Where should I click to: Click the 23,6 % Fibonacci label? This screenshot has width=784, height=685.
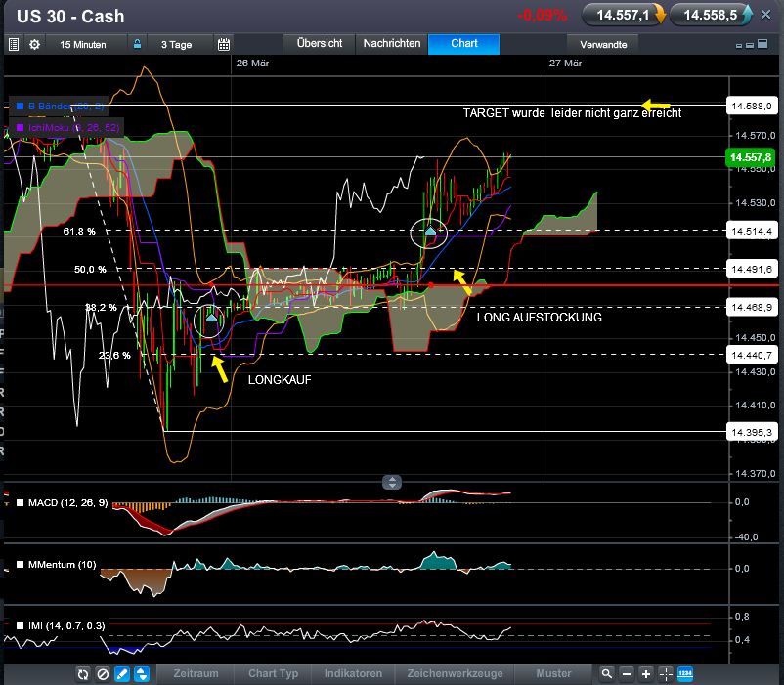click(114, 356)
